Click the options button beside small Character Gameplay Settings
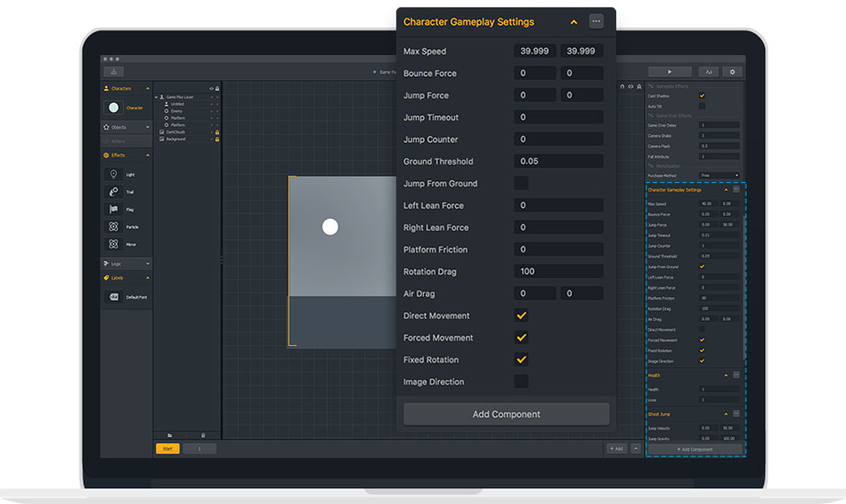This screenshot has height=504, width=846. pos(736,190)
